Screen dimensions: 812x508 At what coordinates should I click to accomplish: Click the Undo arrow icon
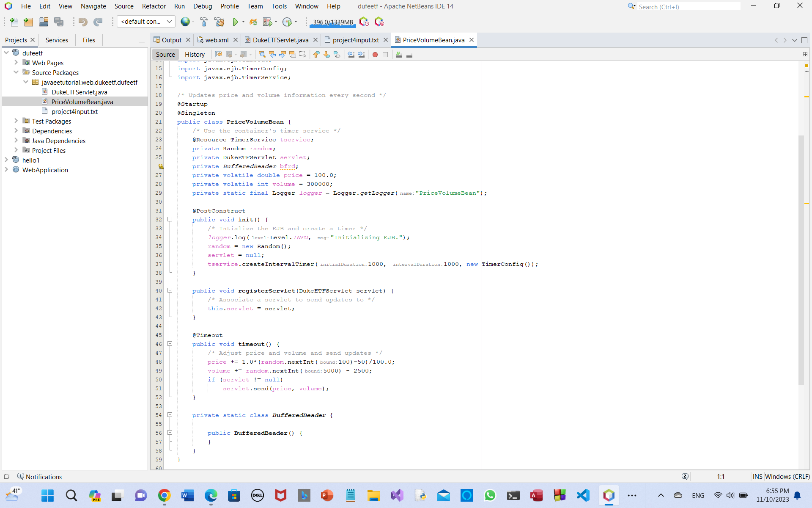pyautogui.click(x=83, y=22)
